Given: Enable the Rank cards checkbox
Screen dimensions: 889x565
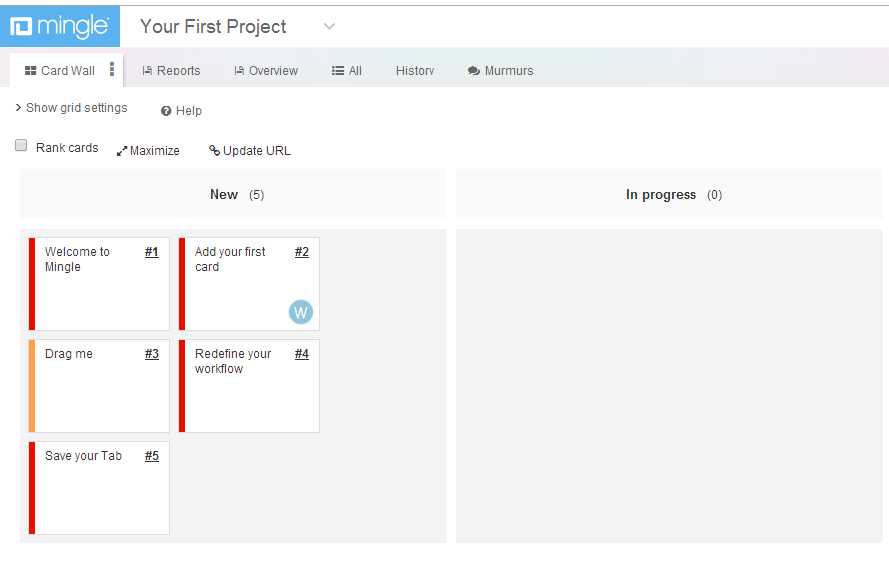Looking at the screenshot, I should coord(21,146).
